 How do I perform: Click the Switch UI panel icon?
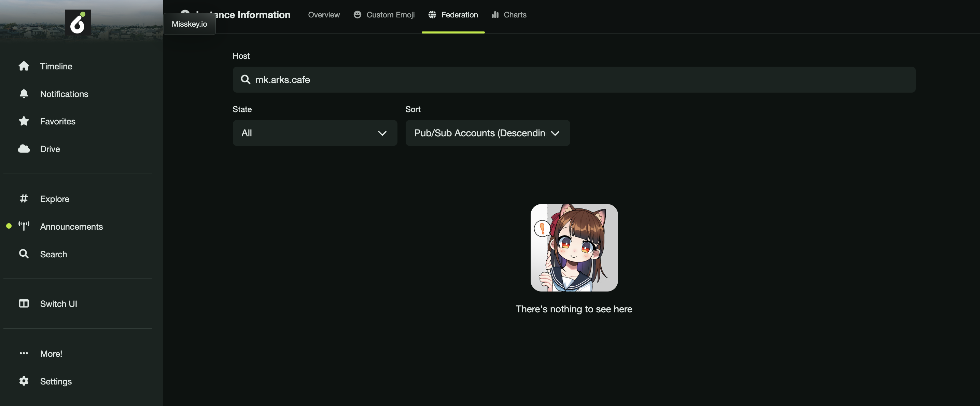point(24,303)
